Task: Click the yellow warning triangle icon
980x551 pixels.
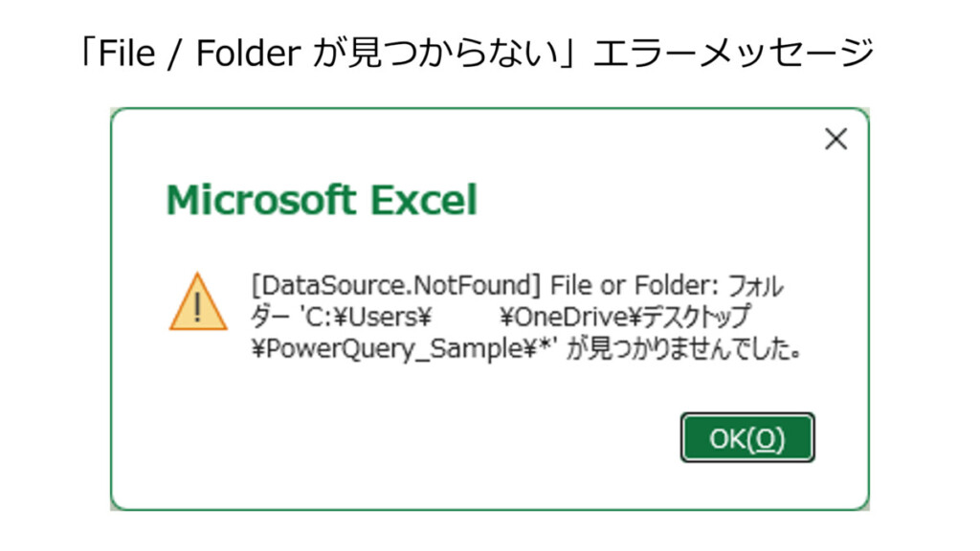Action: tap(198, 302)
